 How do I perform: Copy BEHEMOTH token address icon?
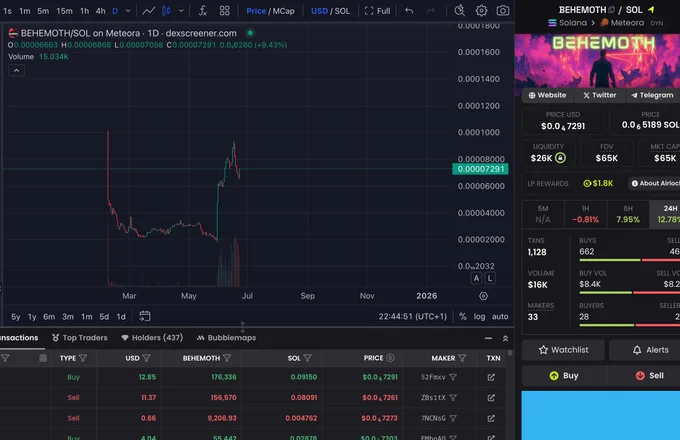611,10
